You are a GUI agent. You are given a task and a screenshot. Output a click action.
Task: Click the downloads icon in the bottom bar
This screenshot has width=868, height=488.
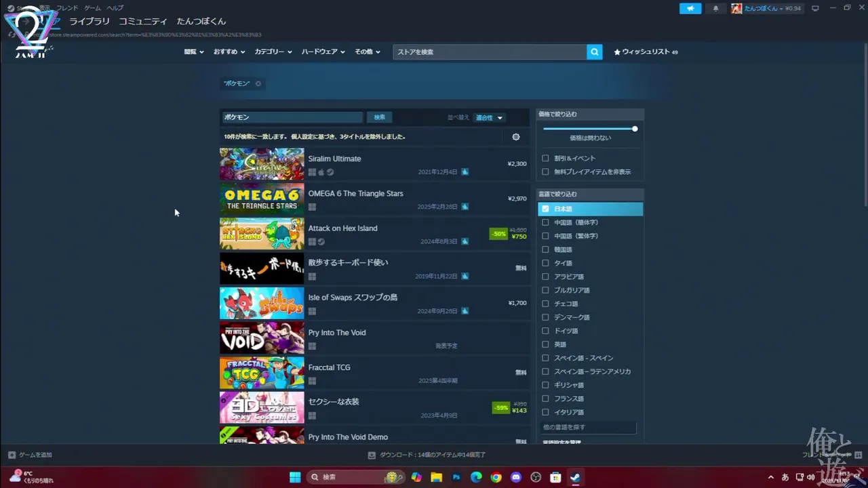point(372,455)
